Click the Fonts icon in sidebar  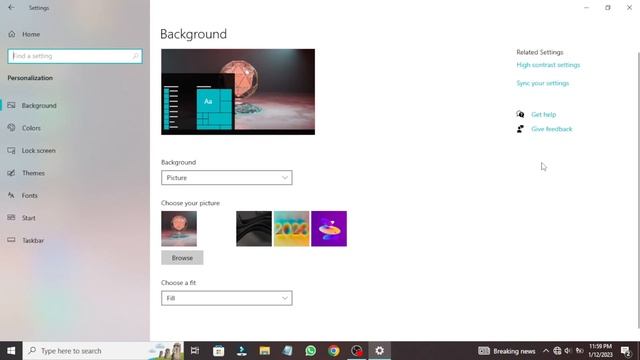11,195
